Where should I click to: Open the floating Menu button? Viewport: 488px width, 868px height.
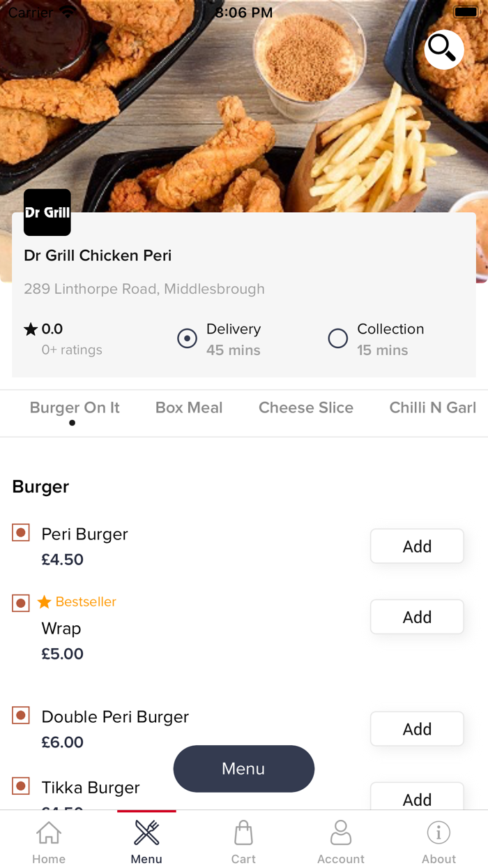click(243, 768)
